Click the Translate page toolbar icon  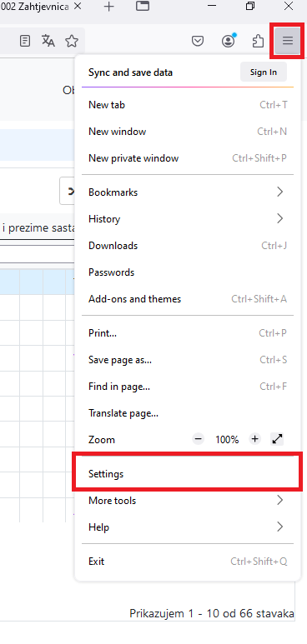click(x=48, y=41)
